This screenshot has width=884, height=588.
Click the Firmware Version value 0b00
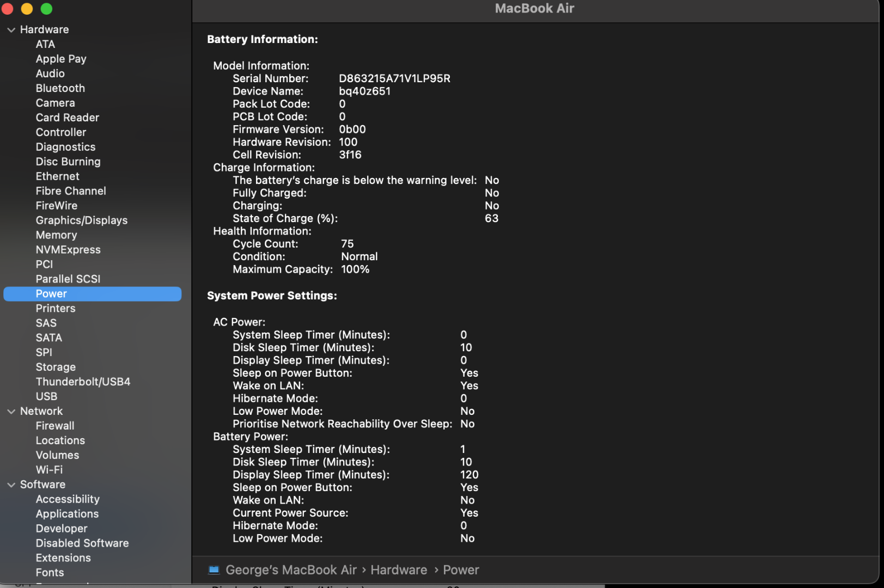pos(352,130)
